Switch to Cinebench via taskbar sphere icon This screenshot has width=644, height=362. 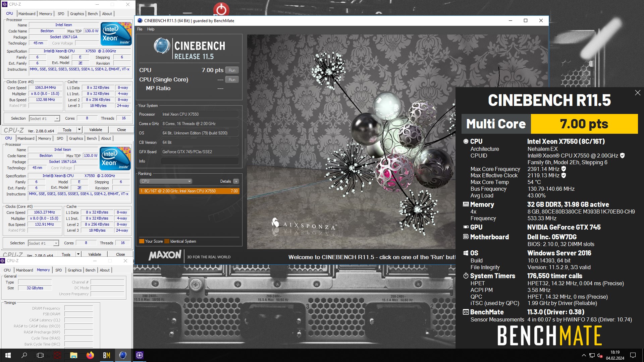pos(123,355)
